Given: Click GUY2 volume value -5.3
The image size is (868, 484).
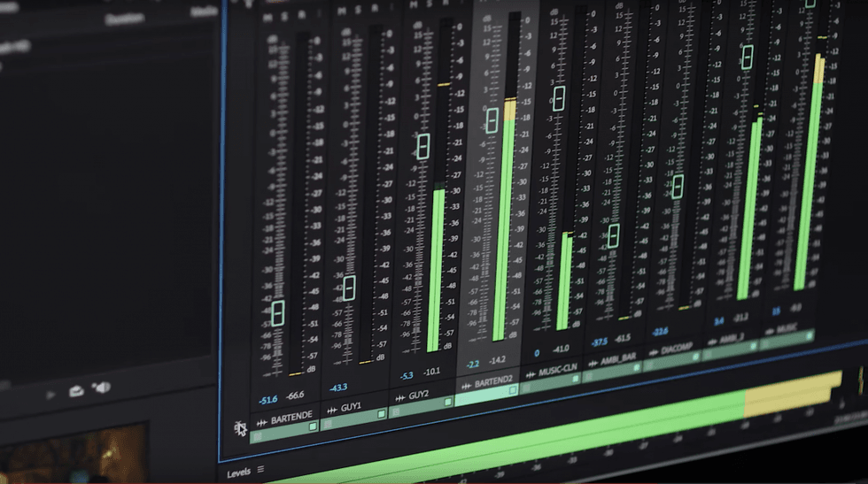Looking at the screenshot, I should pos(407,375).
